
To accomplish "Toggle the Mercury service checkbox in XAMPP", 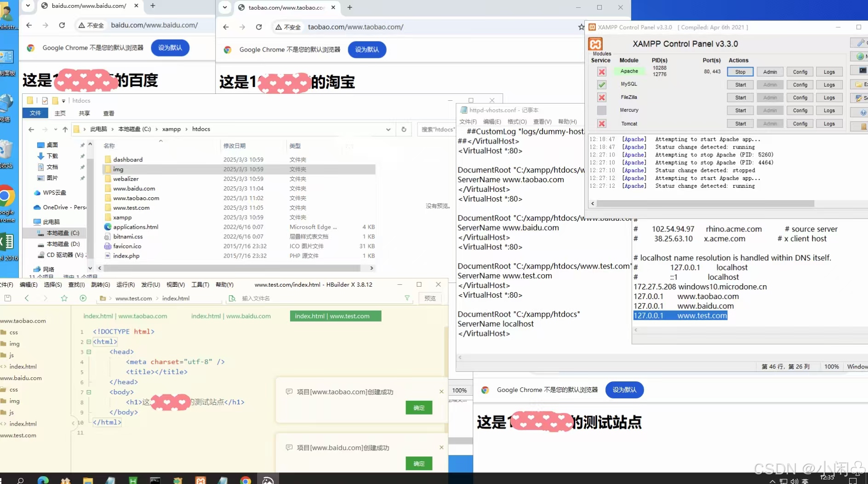I will click(x=601, y=110).
